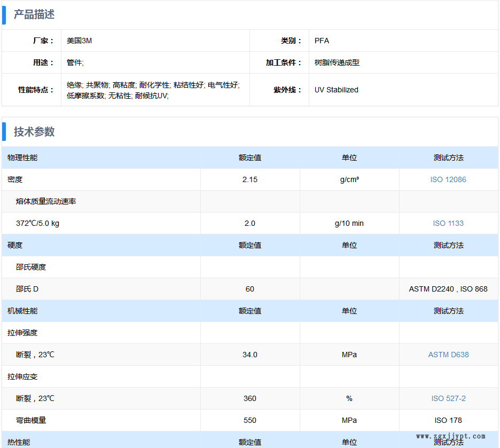Select the 美国3M manufacturer value
This screenshot has height=448, width=500.
(x=79, y=41)
